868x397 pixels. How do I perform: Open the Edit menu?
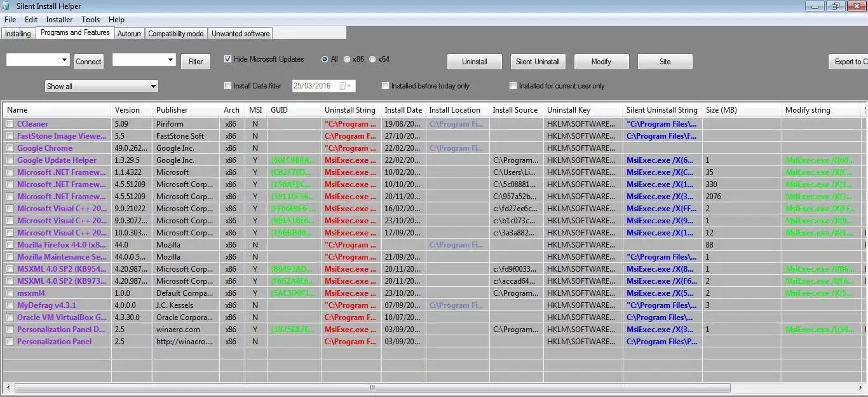click(31, 20)
